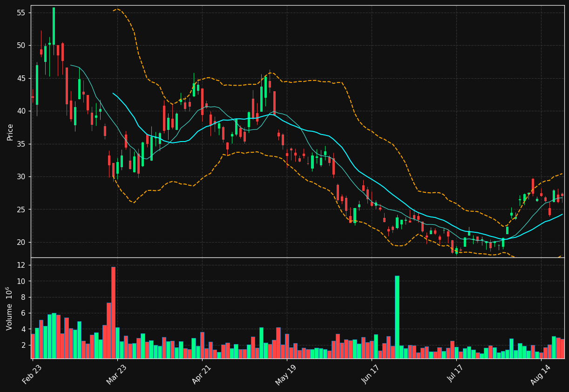This screenshot has width=569, height=392.
Task: Click the Jun 17 date label
Action: tap(371, 374)
